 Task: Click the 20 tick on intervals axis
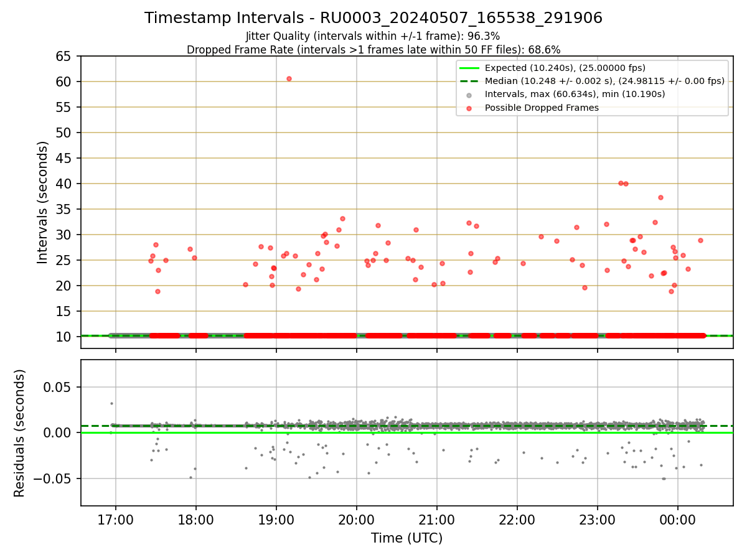[x=64, y=286]
